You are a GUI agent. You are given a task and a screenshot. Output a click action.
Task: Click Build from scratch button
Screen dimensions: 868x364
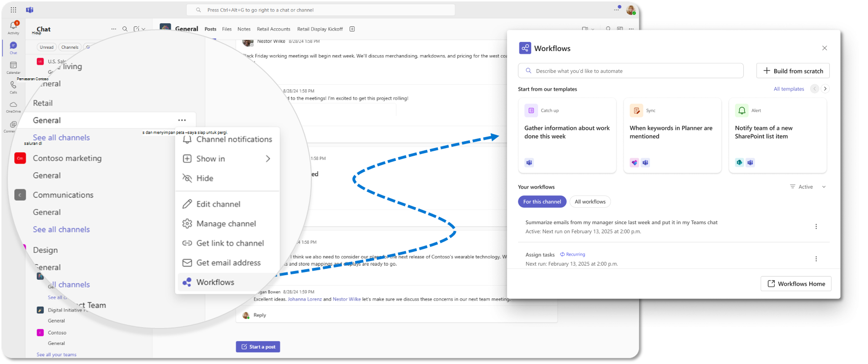click(x=793, y=71)
